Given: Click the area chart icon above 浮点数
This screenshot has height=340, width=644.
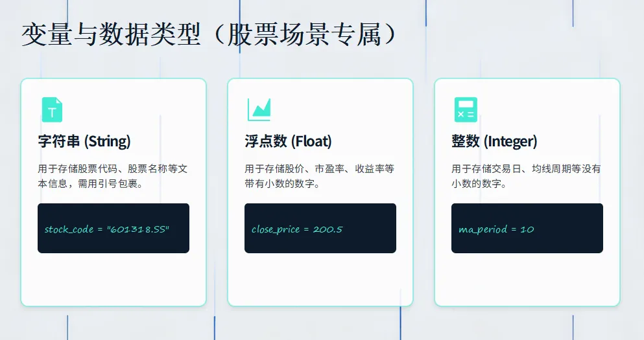Looking at the screenshot, I should point(259,109).
